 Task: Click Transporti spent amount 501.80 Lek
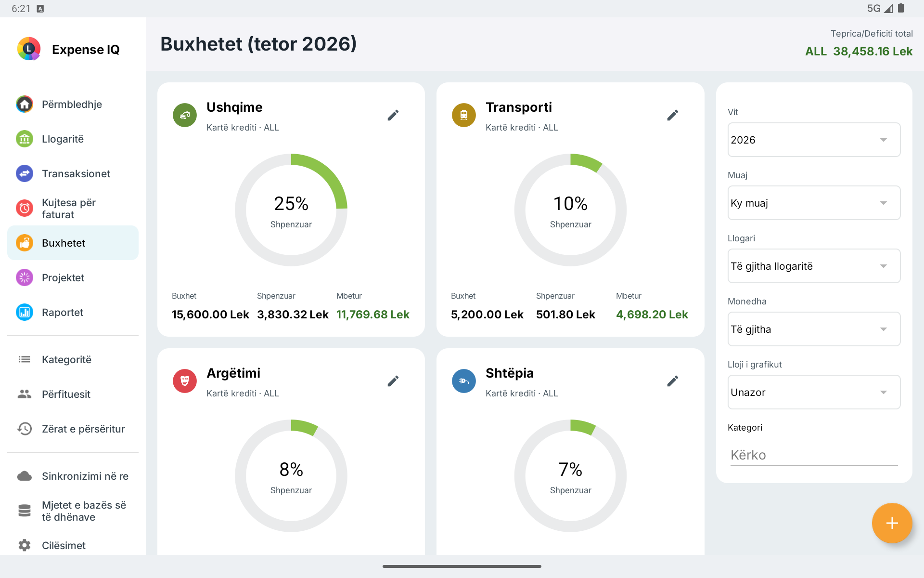click(x=565, y=315)
